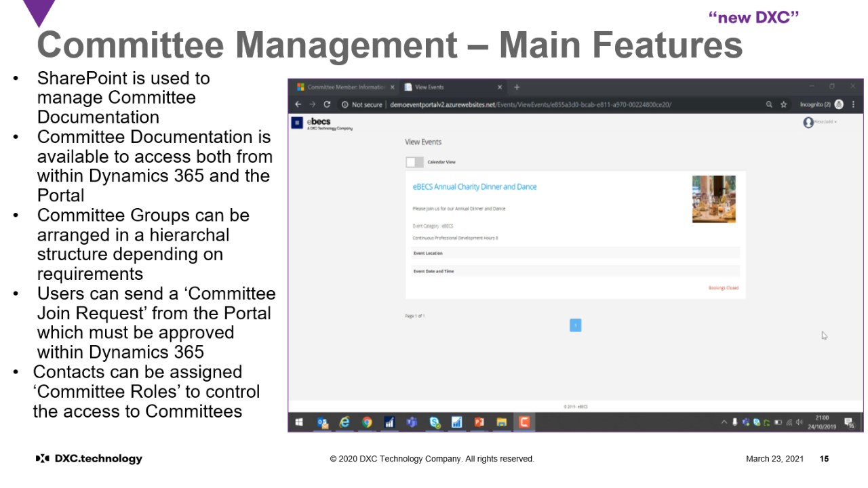The width and height of the screenshot is (868, 488).
Task: Select page 1 in the pagination
Action: [x=575, y=326]
